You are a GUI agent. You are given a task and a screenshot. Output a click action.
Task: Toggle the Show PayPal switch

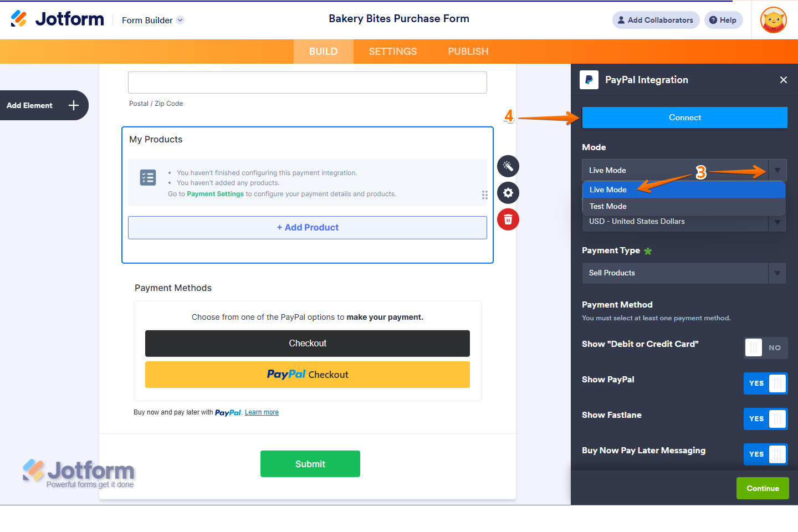[766, 383]
